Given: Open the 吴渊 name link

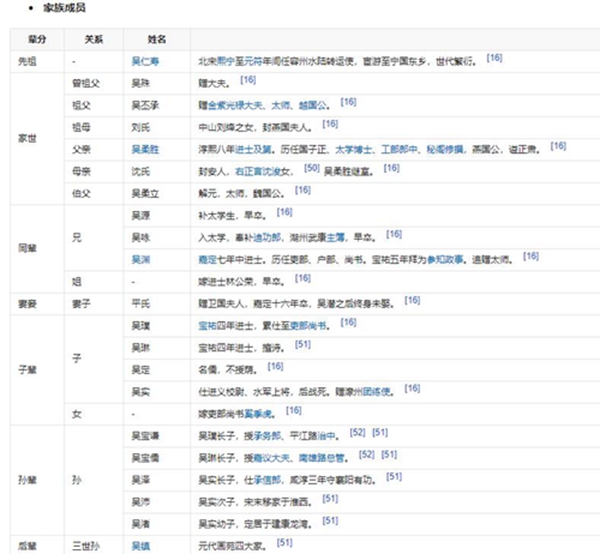Looking at the screenshot, I should pos(140,257).
